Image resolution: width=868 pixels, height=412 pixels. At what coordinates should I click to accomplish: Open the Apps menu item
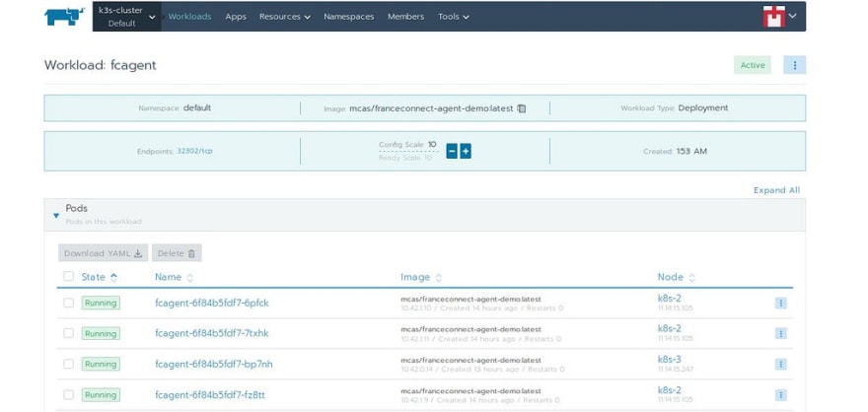point(236,17)
